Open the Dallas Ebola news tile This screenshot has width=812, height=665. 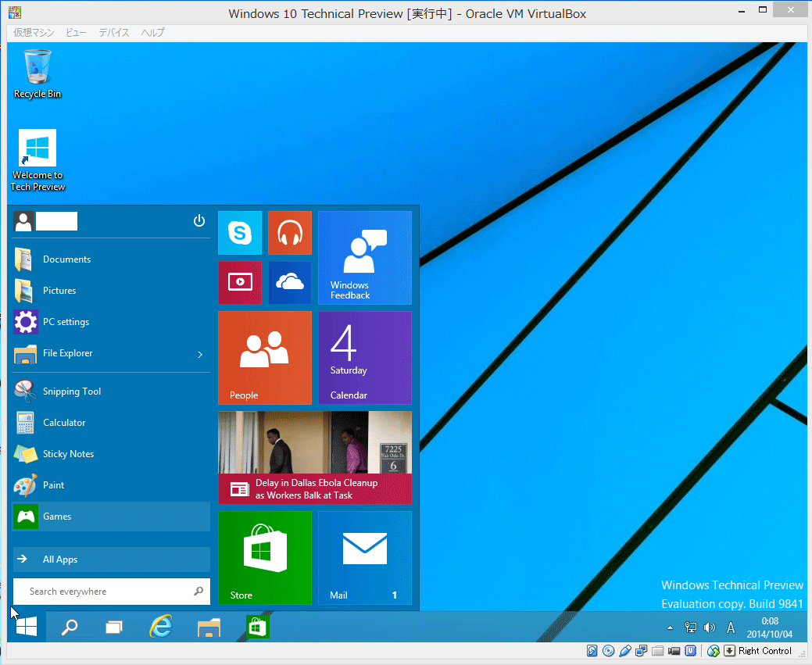click(x=315, y=458)
